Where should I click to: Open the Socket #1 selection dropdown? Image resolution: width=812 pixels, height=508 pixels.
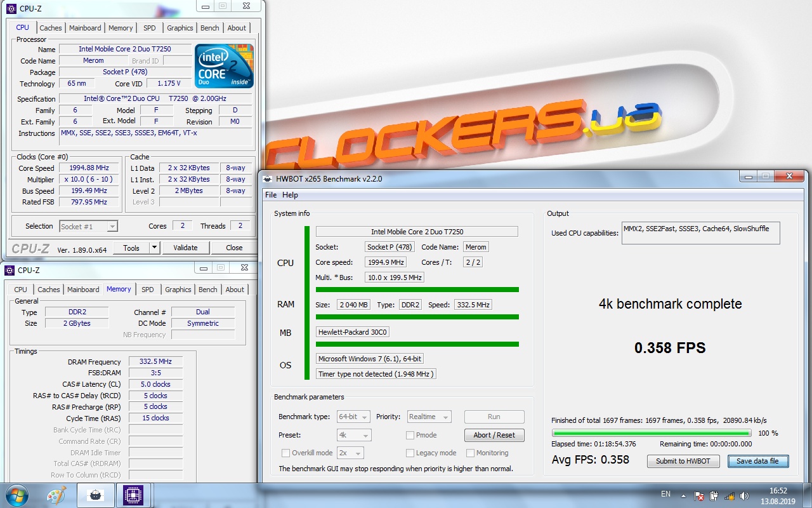[89, 226]
